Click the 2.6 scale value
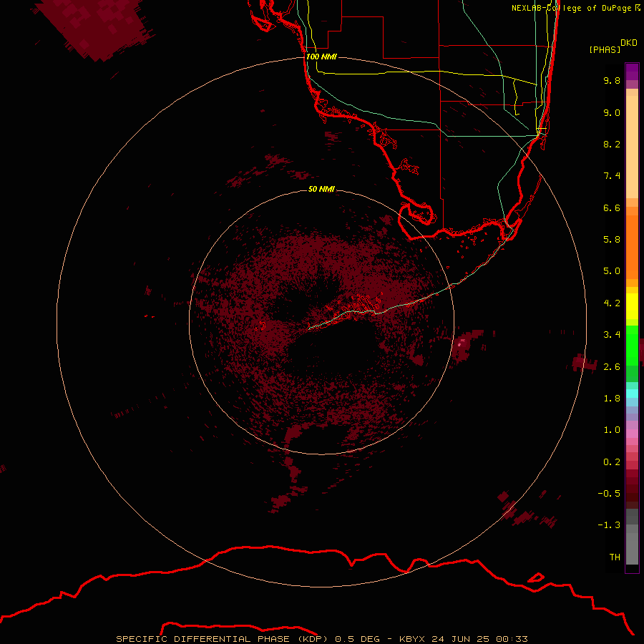Screen dimensions: 644x644 point(612,367)
